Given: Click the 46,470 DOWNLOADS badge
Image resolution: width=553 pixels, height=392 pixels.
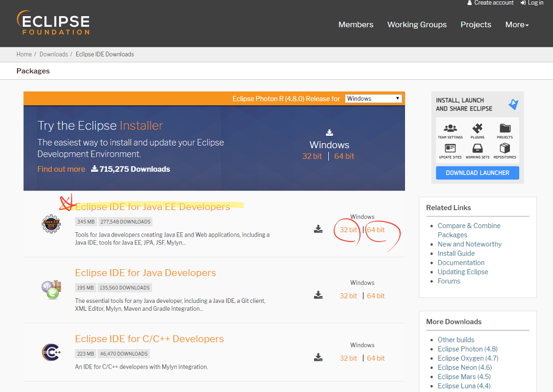Looking at the screenshot, I should (x=124, y=353).
